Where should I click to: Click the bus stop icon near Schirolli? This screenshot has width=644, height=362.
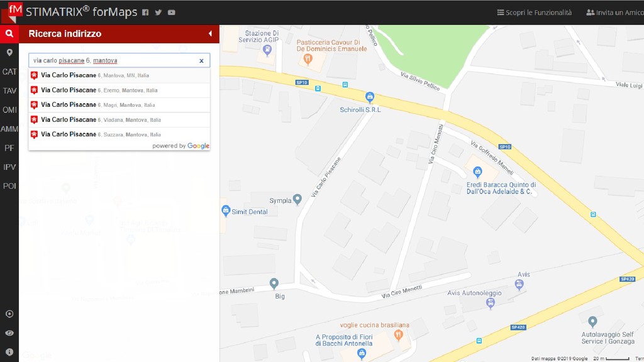coord(345,85)
